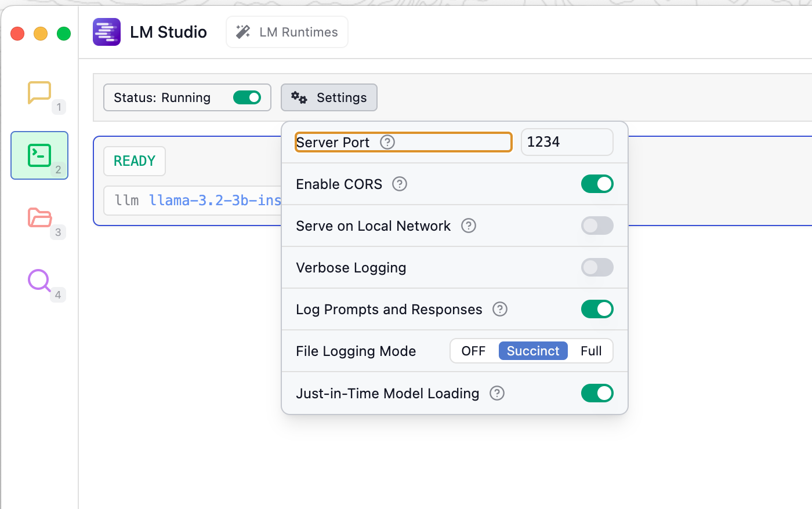Open the Discover search icon
This screenshot has height=509, width=812.
[39, 281]
